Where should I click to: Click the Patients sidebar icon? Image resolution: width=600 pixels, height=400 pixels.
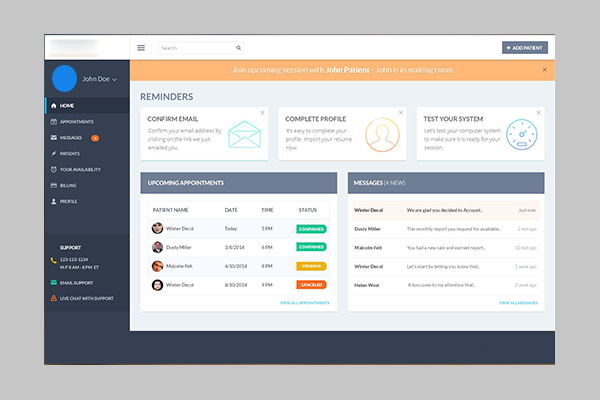[52, 153]
